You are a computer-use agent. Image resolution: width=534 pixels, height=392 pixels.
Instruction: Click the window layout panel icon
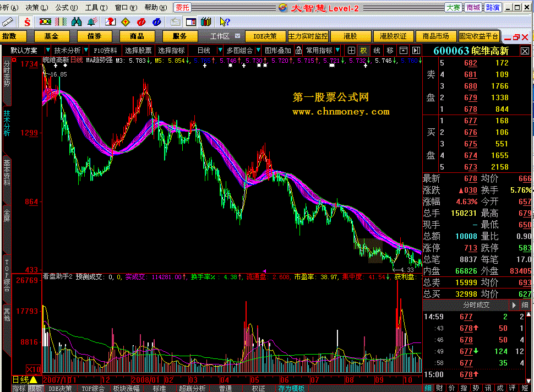click(190, 22)
